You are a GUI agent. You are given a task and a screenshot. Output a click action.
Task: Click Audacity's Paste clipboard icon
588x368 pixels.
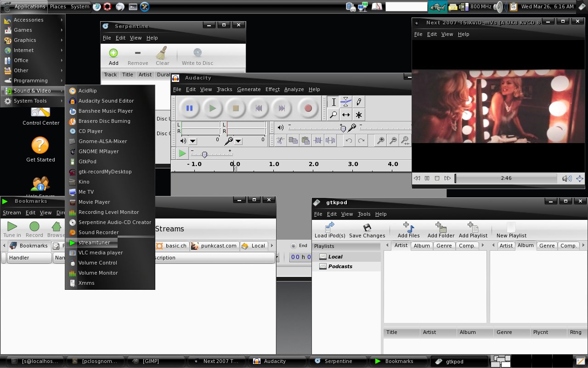click(305, 141)
